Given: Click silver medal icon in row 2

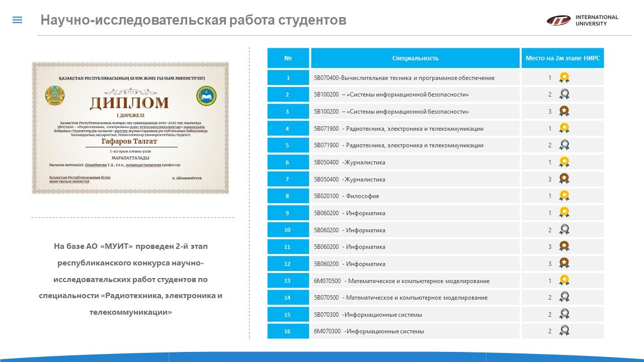Looking at the screenshot, I should point(565,95).
